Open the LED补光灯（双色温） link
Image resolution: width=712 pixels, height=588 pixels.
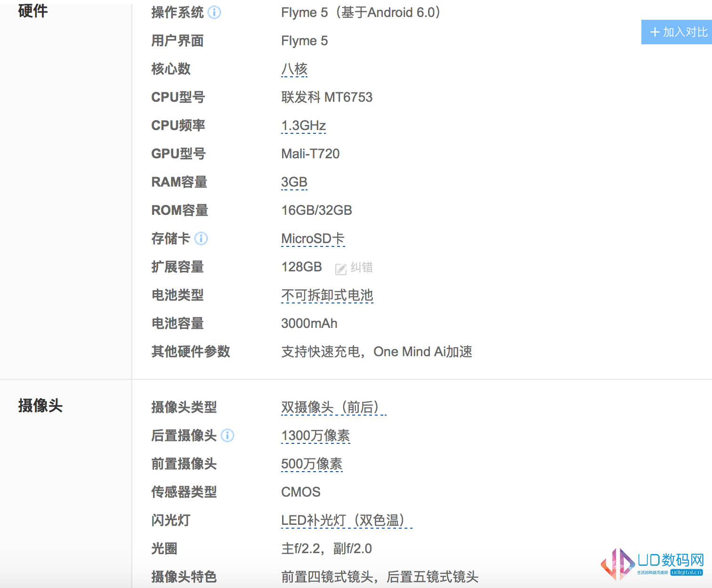pyautogui.click(x=347, y=520)
